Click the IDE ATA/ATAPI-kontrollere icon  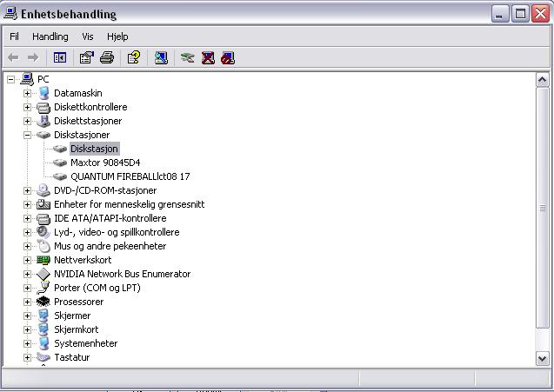coord(43,219)
